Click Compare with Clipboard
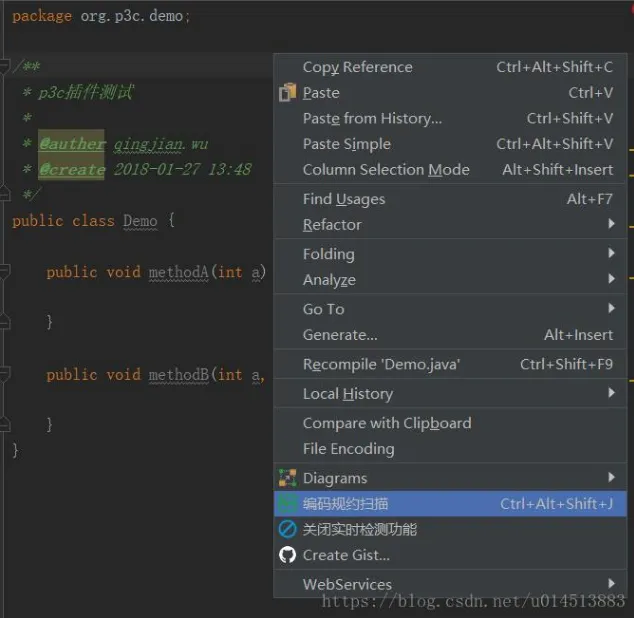This screenshot has height=618, width=634. tap(386, 423)
